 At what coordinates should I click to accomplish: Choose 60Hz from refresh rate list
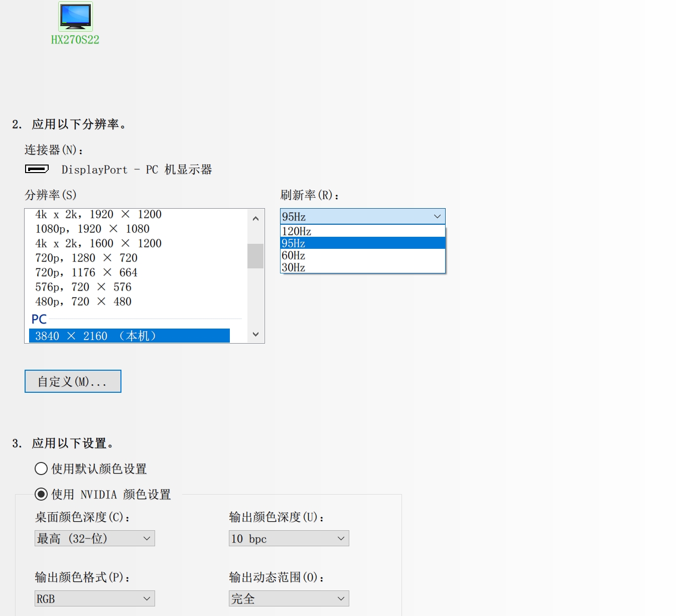(362, 255)
